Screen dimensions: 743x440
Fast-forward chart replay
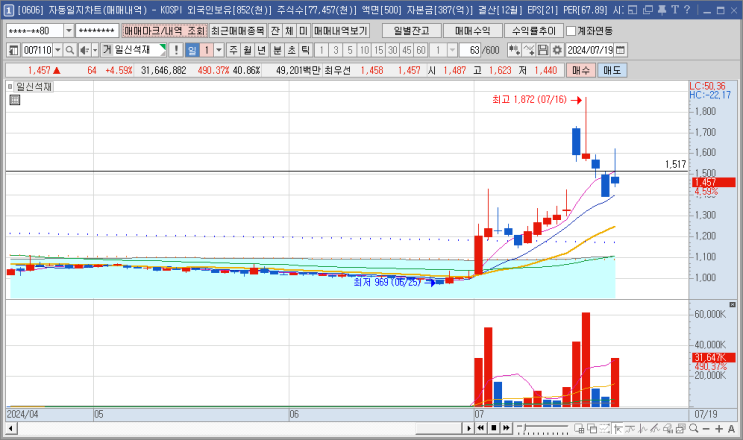coord(507,428)
